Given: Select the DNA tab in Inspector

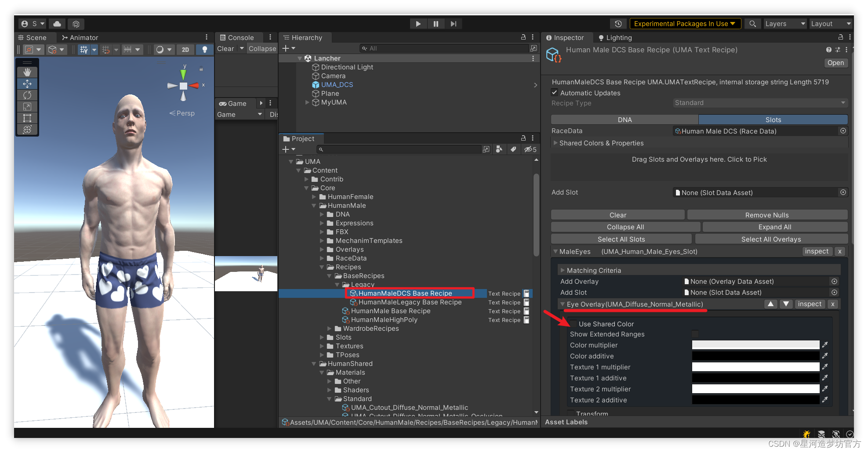Looking at the screenshot, I should (625, 119).
